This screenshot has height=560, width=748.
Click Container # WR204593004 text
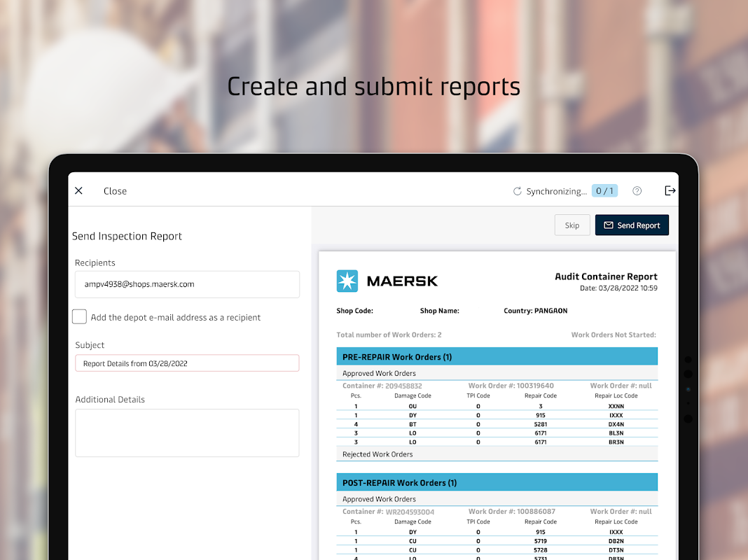[388, 512]
